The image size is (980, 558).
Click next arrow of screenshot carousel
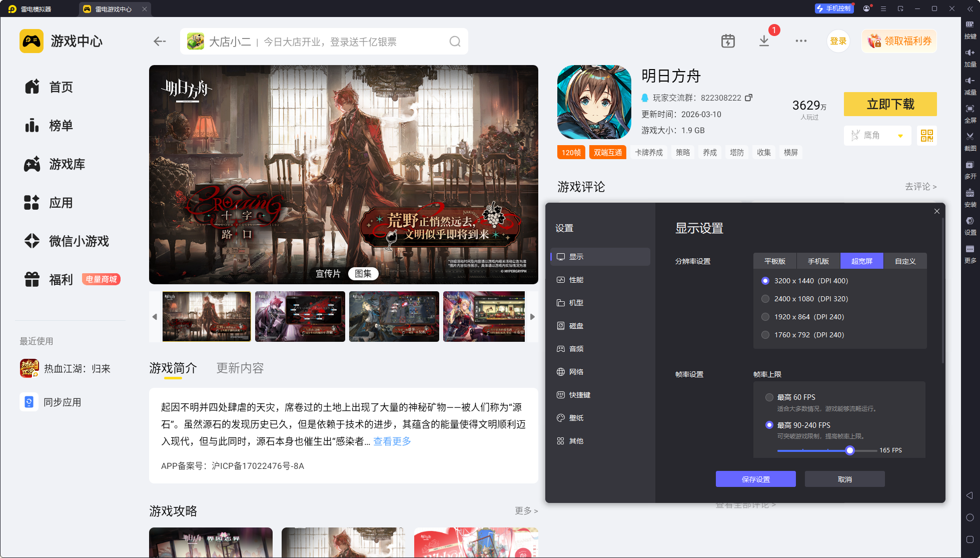click(532, 317)
